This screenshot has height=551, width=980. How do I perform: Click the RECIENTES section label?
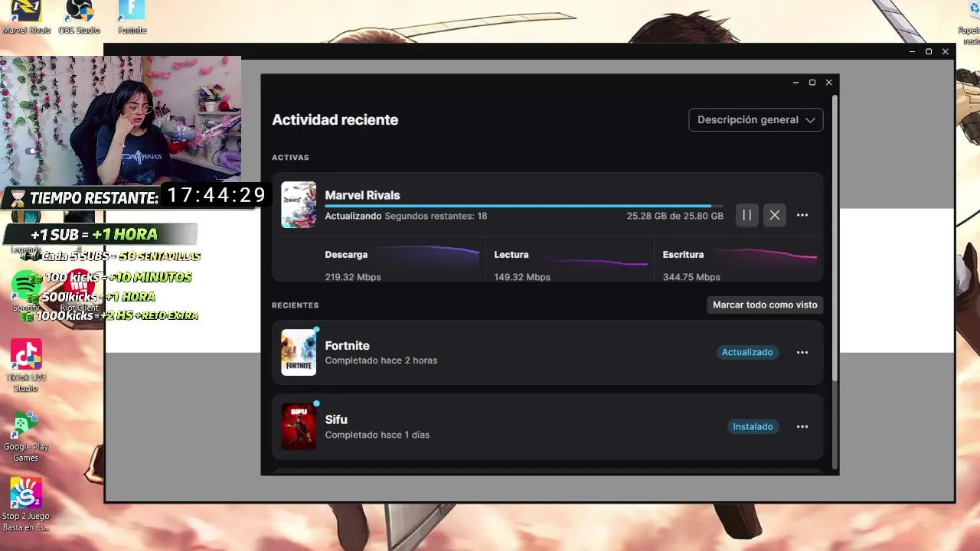(295, 305)
